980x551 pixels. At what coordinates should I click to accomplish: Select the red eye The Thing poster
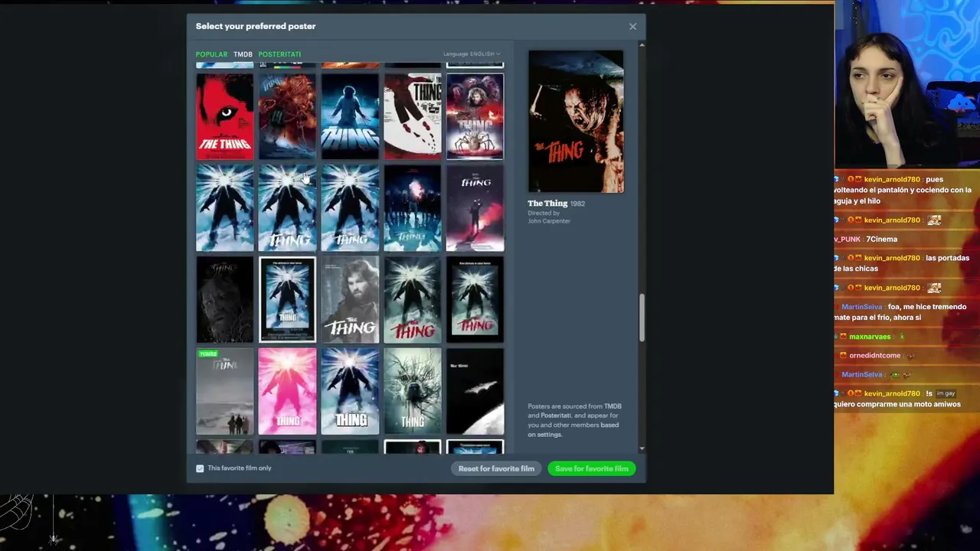click(x=225, y=116)
